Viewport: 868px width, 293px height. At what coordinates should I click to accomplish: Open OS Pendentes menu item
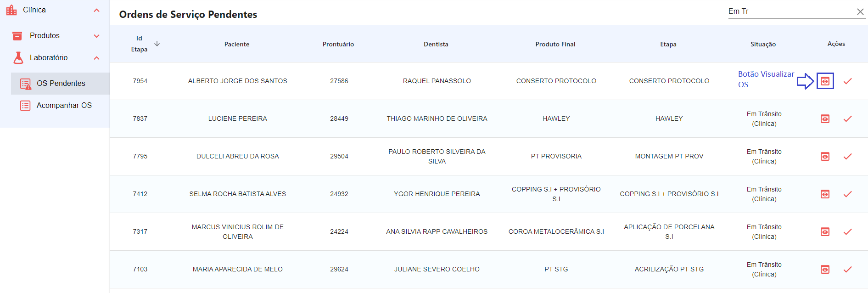61,84
